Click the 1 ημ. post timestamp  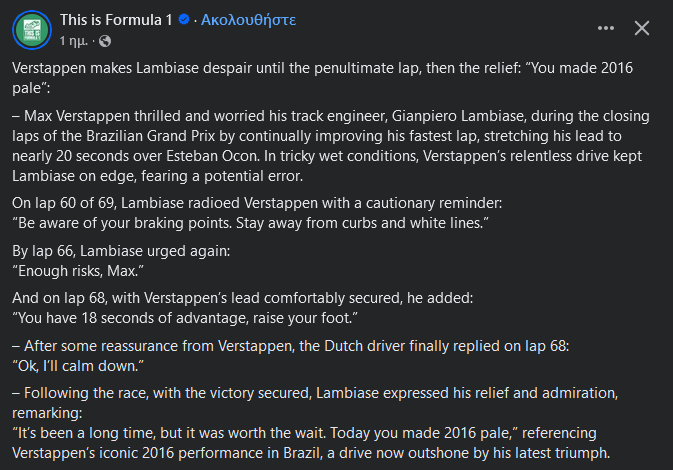[x=75, y=41]
